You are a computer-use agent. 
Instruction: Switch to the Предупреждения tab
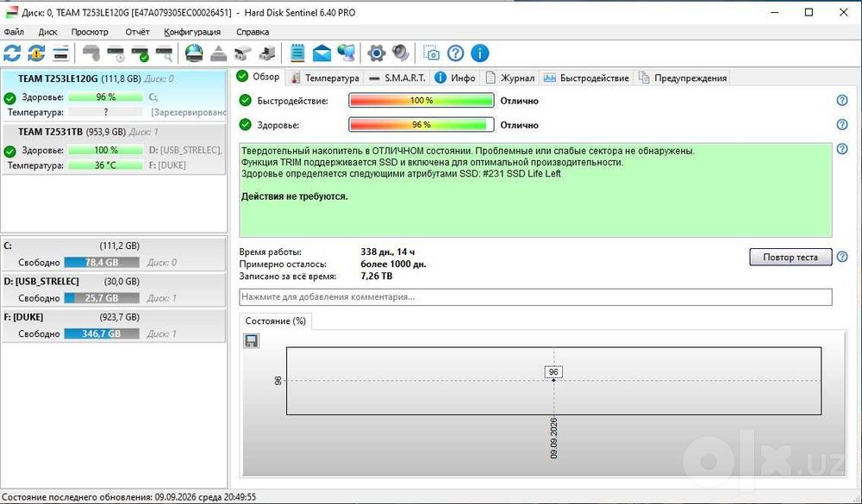pyautogui.click(x=683, y=78)
